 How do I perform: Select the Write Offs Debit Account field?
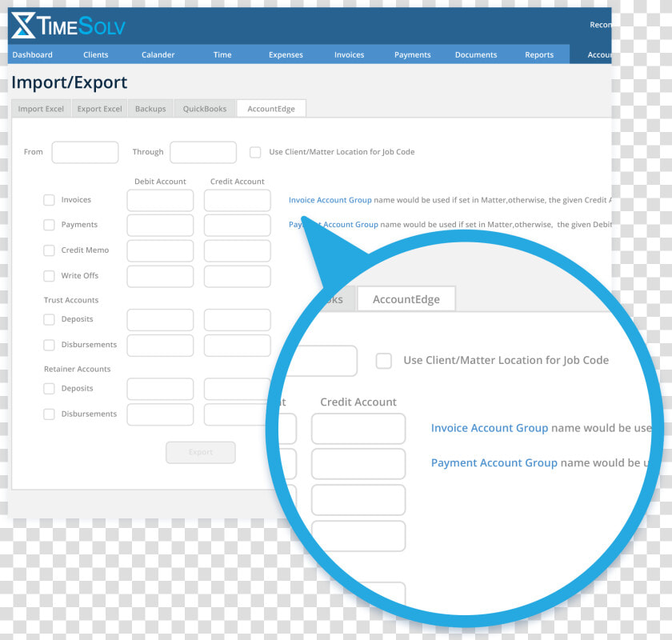click(x=160, y=277)
